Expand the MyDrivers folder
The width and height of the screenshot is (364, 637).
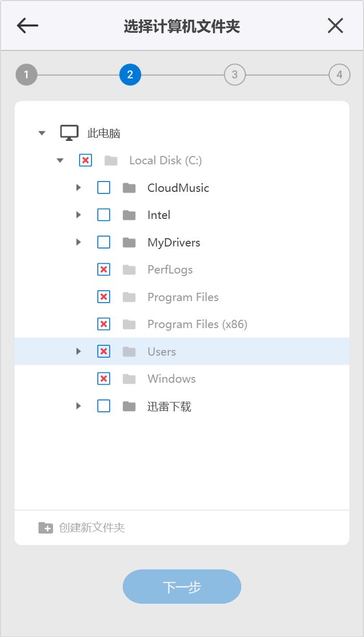(x=79, y=242)
